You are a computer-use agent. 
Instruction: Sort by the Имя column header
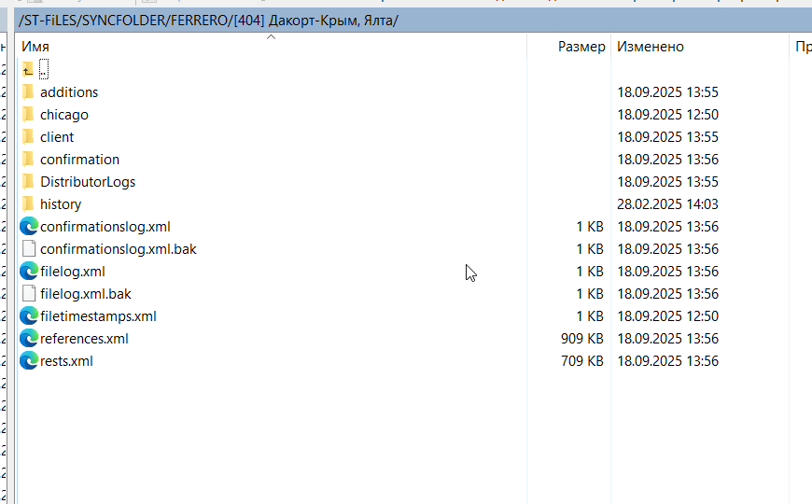click(35, 47)
